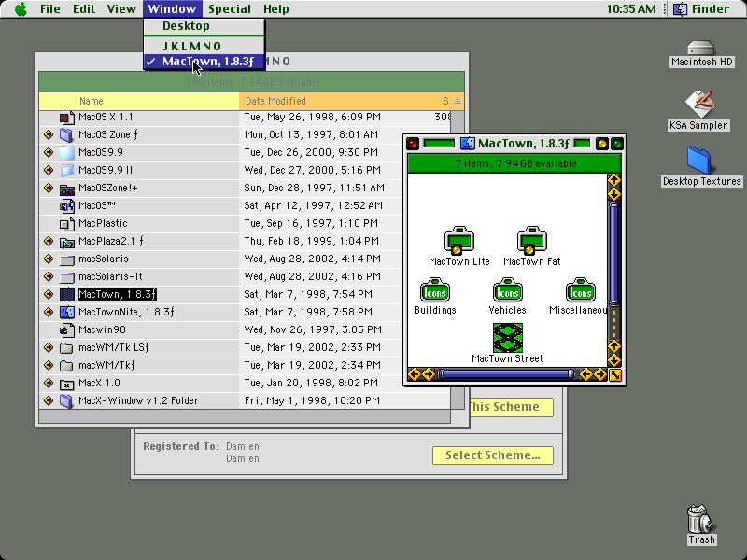Click the MacX 1.0 folder icon
Screen dimensions: 747x560
pyautogui.click(x=66, y=384)
